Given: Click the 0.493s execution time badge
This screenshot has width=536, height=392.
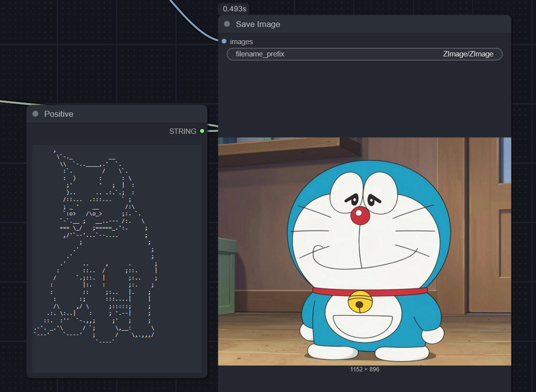Looking at the screenshot, I should pyautogui.click(x=234, y=9).
